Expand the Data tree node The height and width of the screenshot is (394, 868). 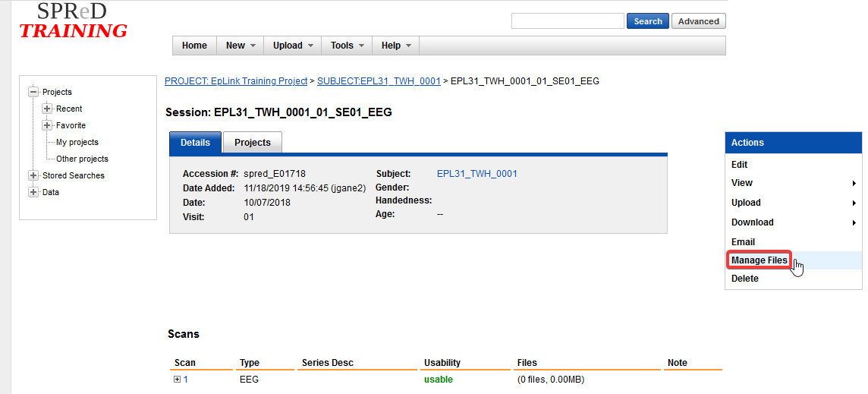(33, 192)
